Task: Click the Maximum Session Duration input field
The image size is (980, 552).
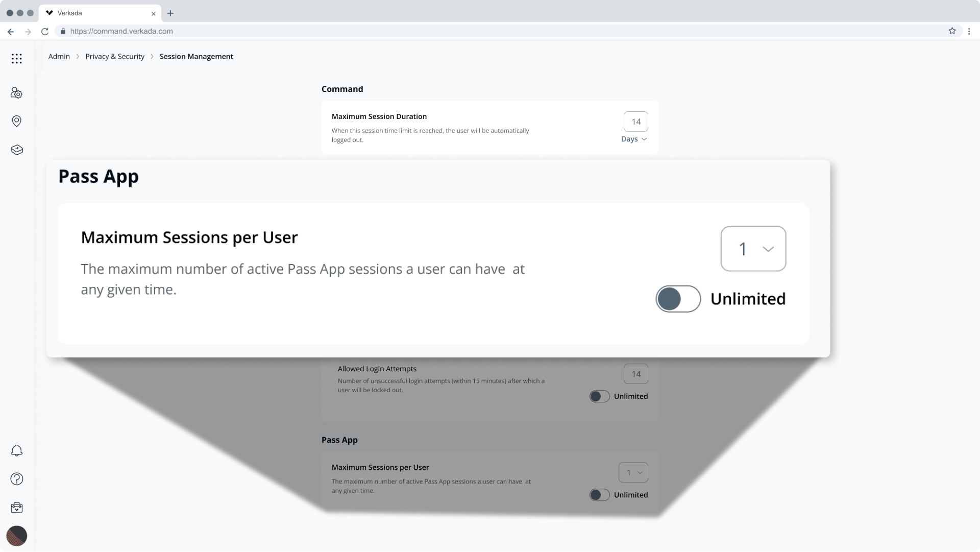Action: pos(635,121)
